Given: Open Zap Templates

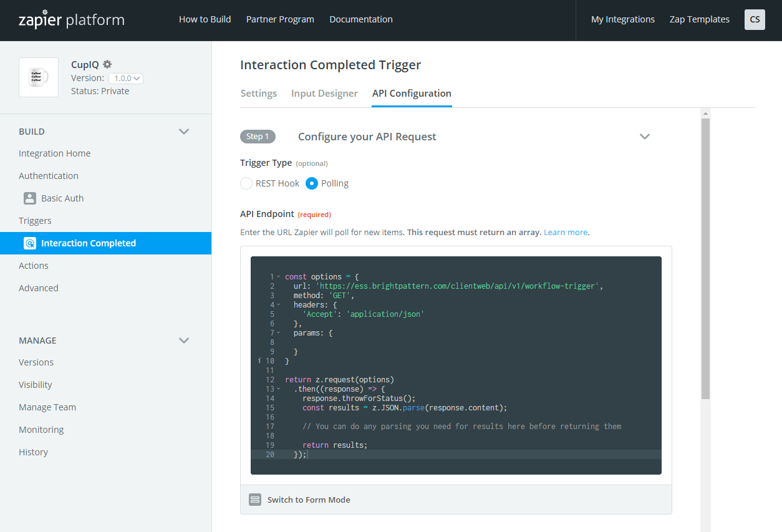Looking at the screenshot, I should [700, 19].
